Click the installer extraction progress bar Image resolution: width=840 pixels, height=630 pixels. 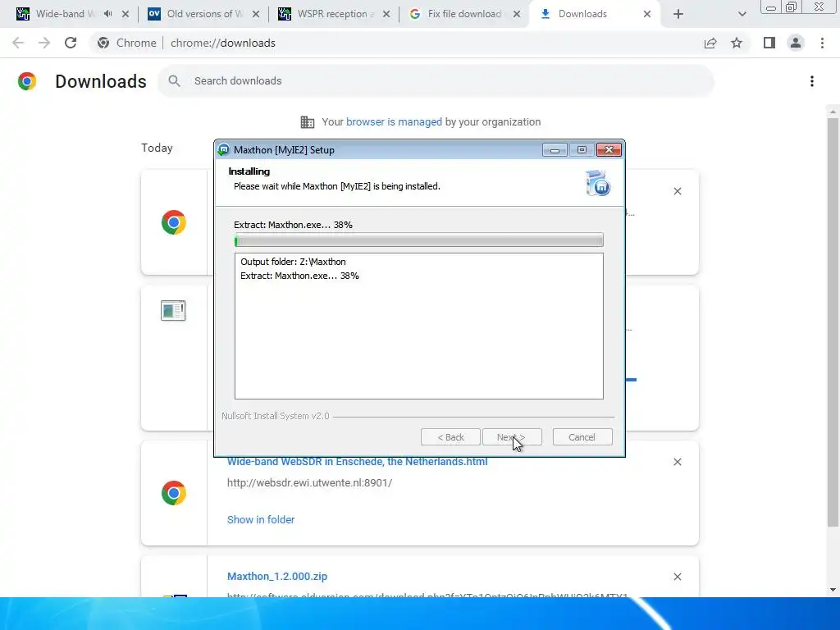pyautogui.click(x=419, y=240)
